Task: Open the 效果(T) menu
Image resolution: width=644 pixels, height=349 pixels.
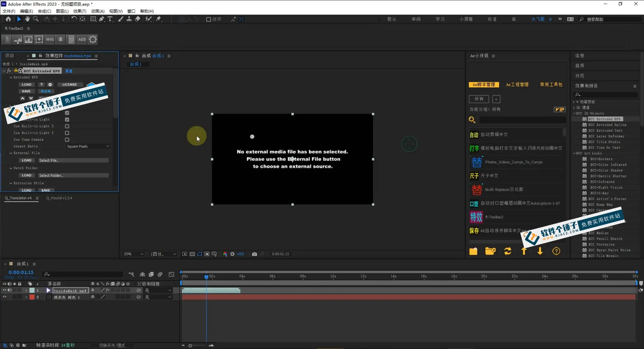Action: pyautogui.click(x=80, y=11)
